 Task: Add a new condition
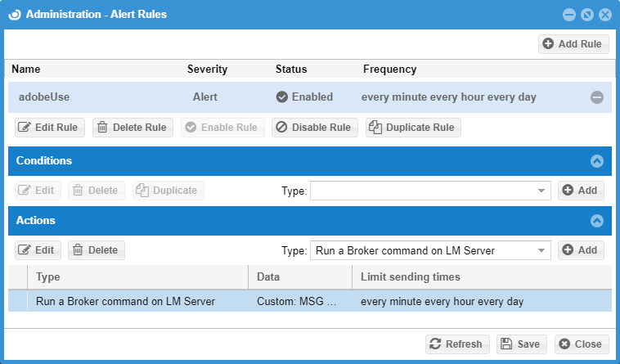pyautogui.click(x=581, y=191)
